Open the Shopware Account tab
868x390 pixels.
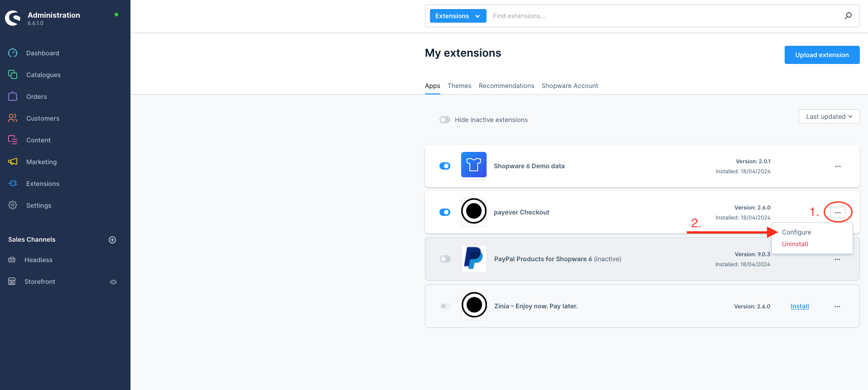(570, 86)
